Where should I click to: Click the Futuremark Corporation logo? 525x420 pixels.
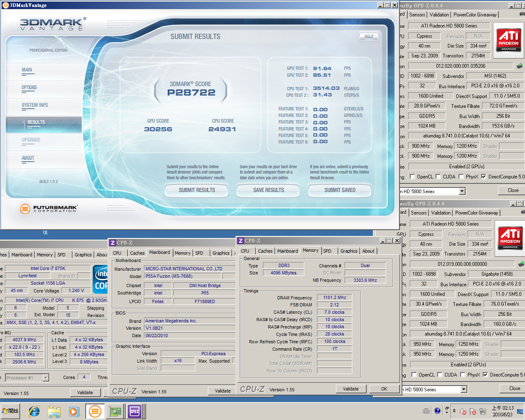(x=48, y=209)
